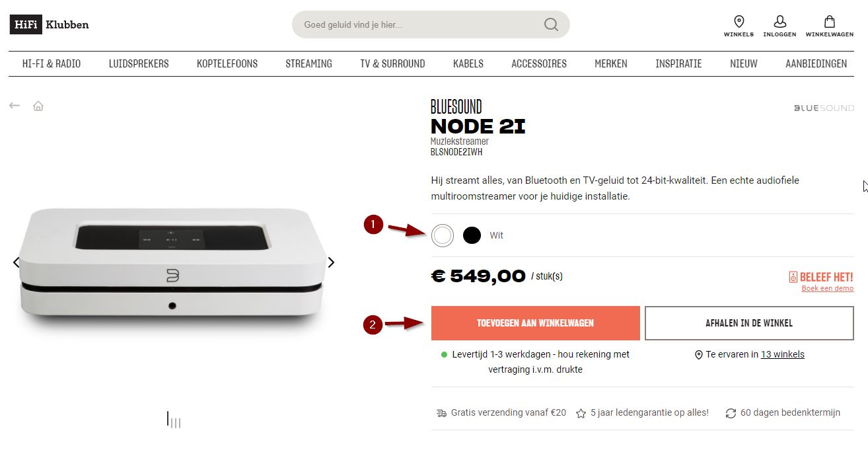The image size is (868, 460).
Task: Click the home breadcrumb icon
Action: pyautogui.click(x=38, y=106)
